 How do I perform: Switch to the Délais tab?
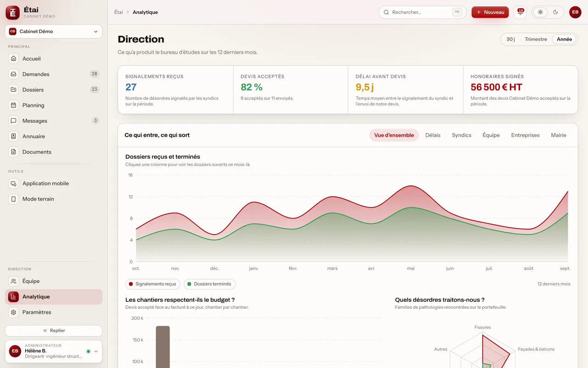(433, 135)
